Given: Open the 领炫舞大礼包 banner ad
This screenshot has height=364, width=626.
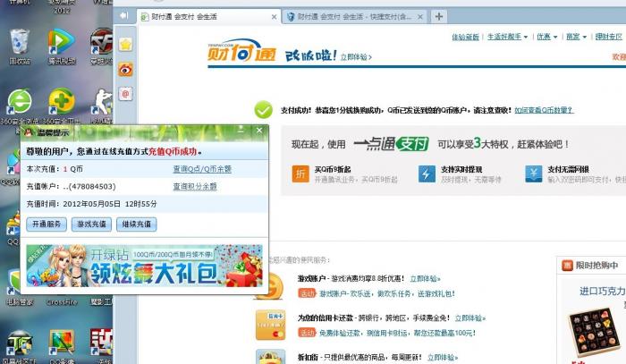Looking at the screenshot, I should click(145, 266).
